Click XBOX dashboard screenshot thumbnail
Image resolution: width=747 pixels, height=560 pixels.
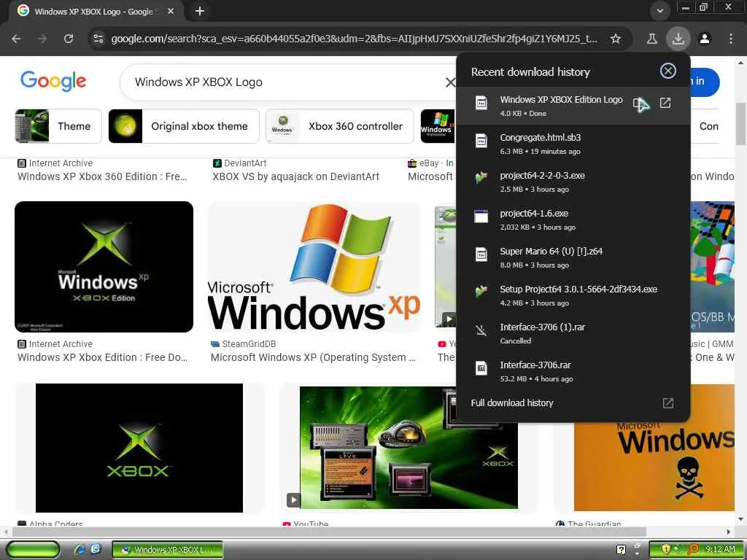coord(409,448)
